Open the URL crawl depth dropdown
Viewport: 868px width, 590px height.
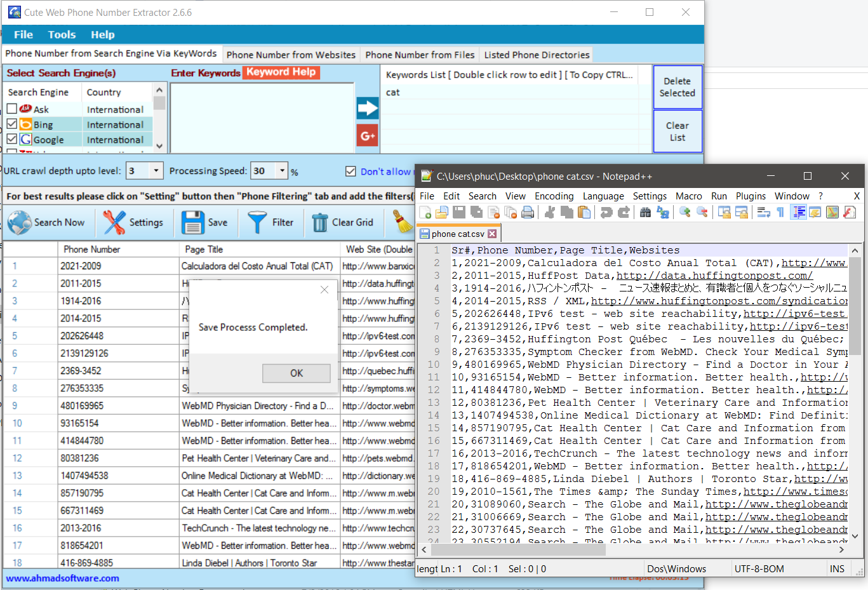tap(156, 170)
